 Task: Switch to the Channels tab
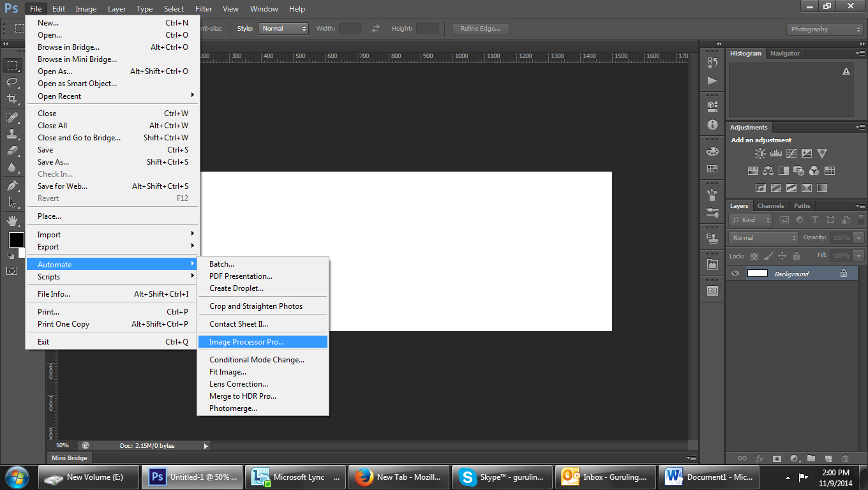[x=770, y=206]
